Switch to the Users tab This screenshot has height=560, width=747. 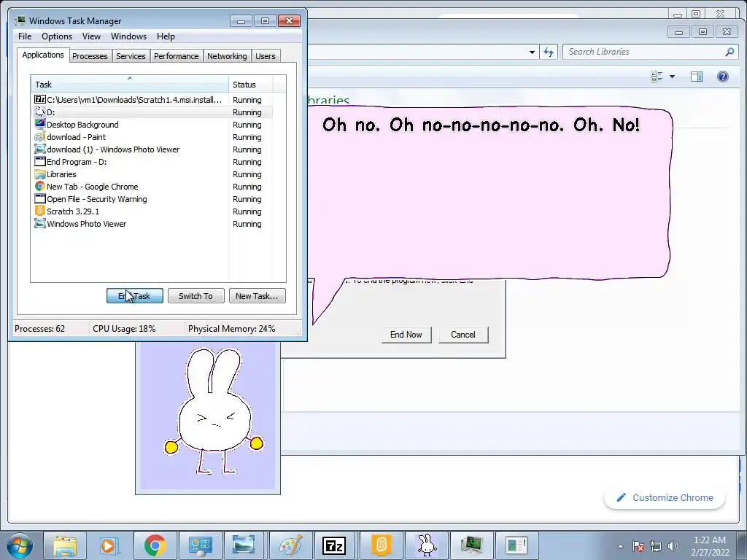[265, 56]
